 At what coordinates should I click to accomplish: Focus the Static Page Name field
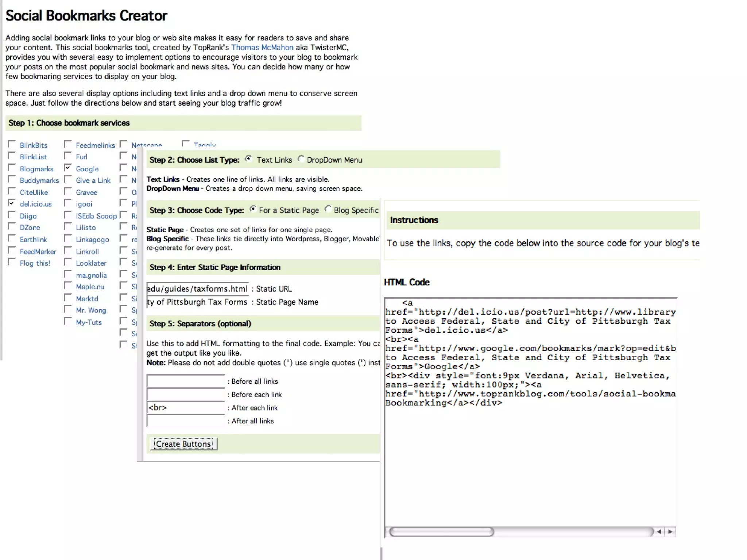197,302
